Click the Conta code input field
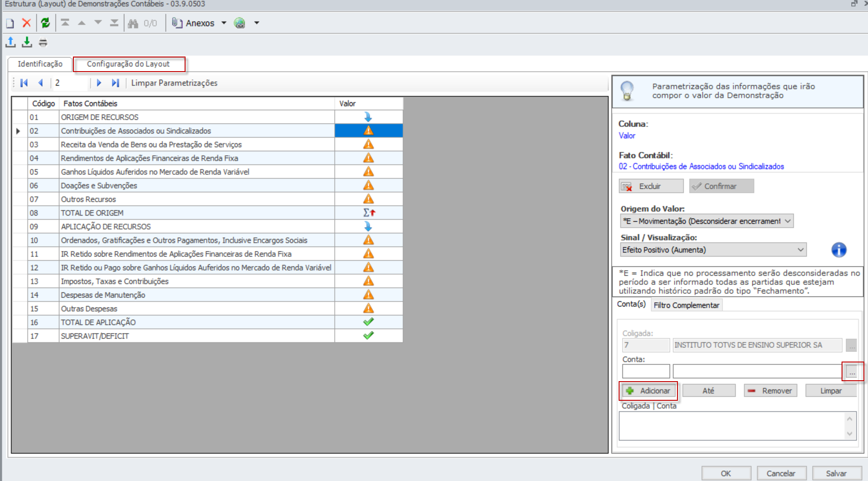The height and width of the screenshot is (481, 868). coord(646,372)
